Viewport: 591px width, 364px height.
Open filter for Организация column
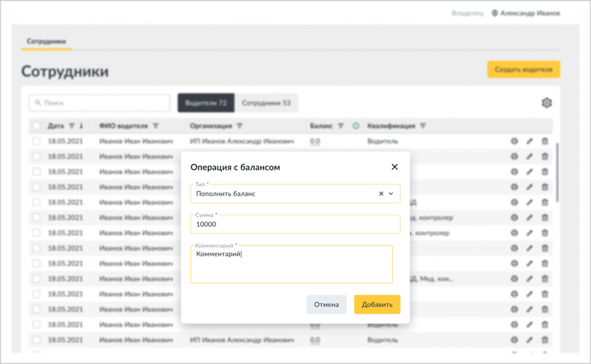240,126
